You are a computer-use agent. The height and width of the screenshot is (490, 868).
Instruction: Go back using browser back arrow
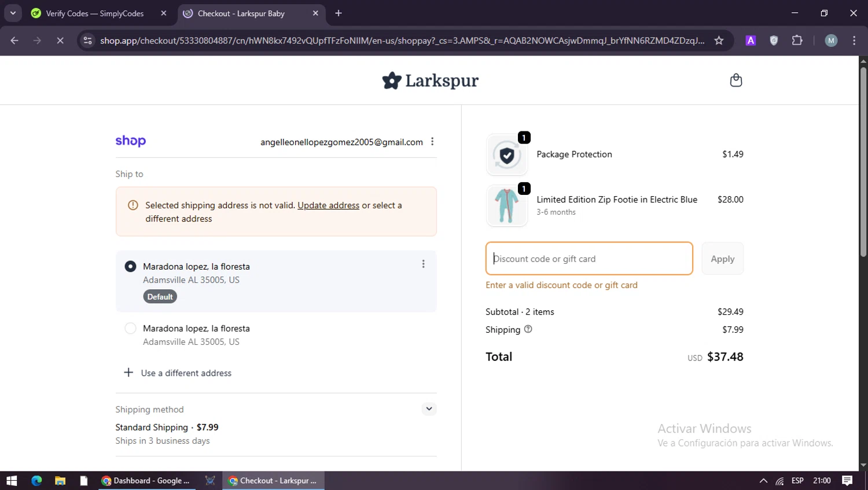(14, 40)
